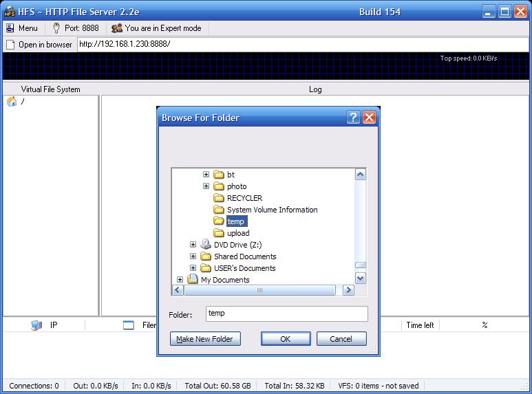Image resolution: width=532 pixels, height=394 pixels.
Task: Click the Make New Folder button
Action: pyautogui.click(x=204, y=339)
